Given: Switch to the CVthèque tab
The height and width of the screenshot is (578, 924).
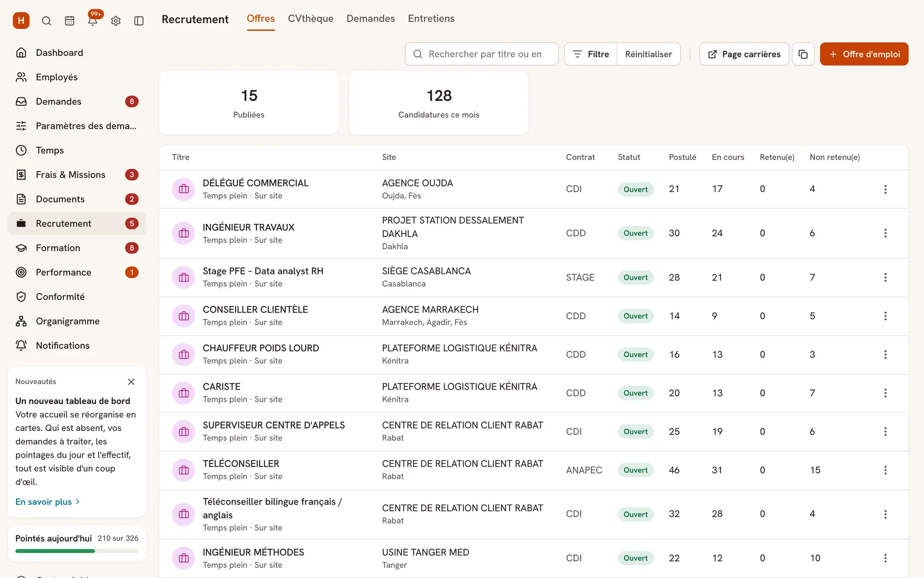Looking at the screenshot, I should tap(310, 18).
